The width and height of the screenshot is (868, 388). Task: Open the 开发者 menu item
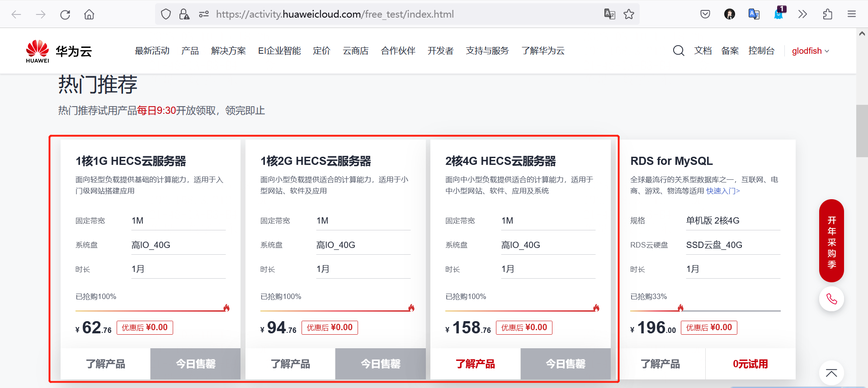pos(440,51)
